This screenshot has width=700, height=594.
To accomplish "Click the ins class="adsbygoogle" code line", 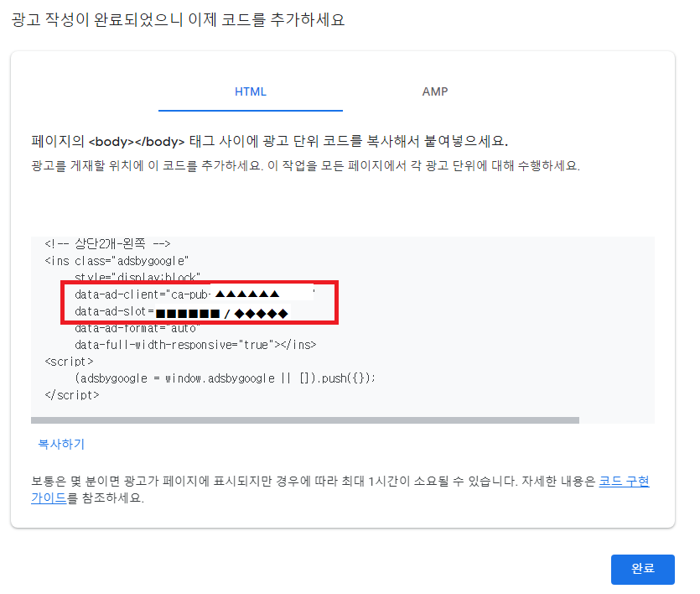I will [117, 261].
